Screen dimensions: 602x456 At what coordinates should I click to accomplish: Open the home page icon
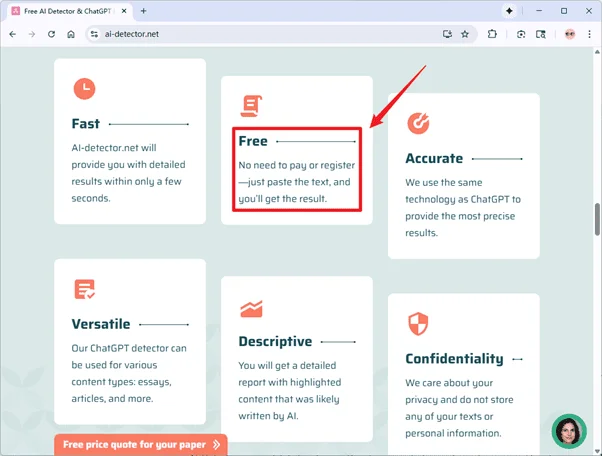[x=71, y=34]
